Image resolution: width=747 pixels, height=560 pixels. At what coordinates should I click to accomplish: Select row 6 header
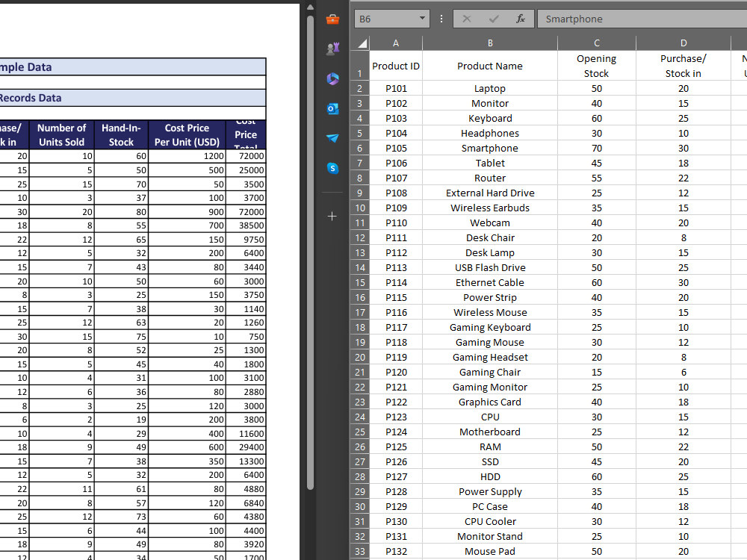(360, 148)
